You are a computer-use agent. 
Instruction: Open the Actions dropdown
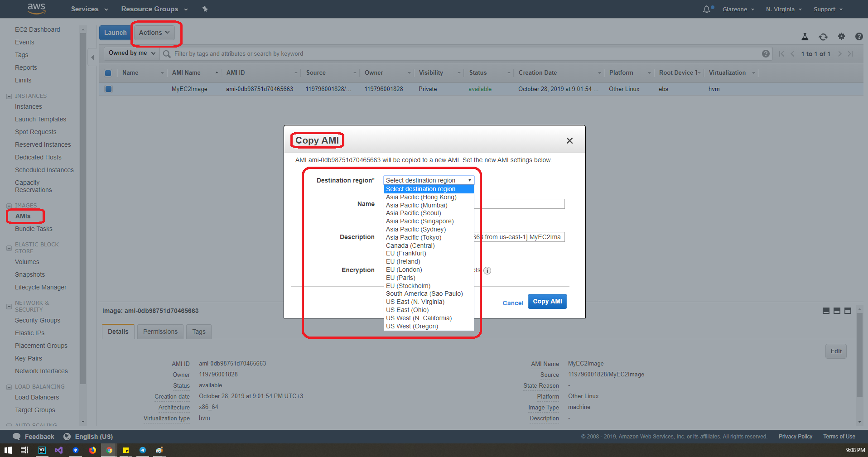coord(154,33)
